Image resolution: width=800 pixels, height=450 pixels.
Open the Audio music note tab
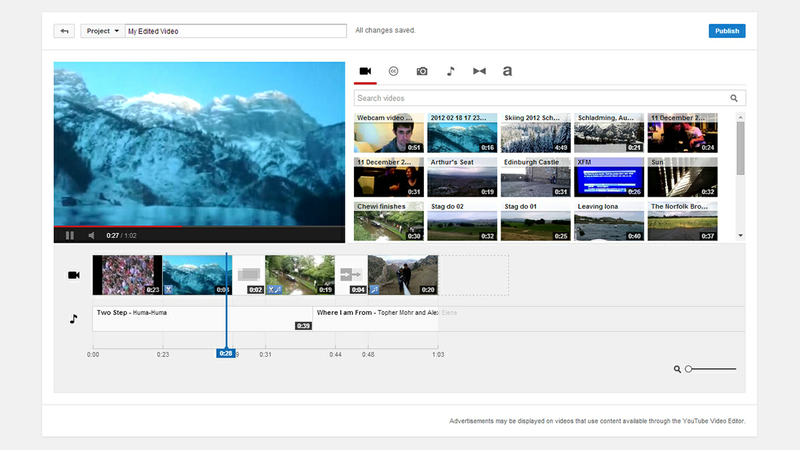click(x=450, y=71)
